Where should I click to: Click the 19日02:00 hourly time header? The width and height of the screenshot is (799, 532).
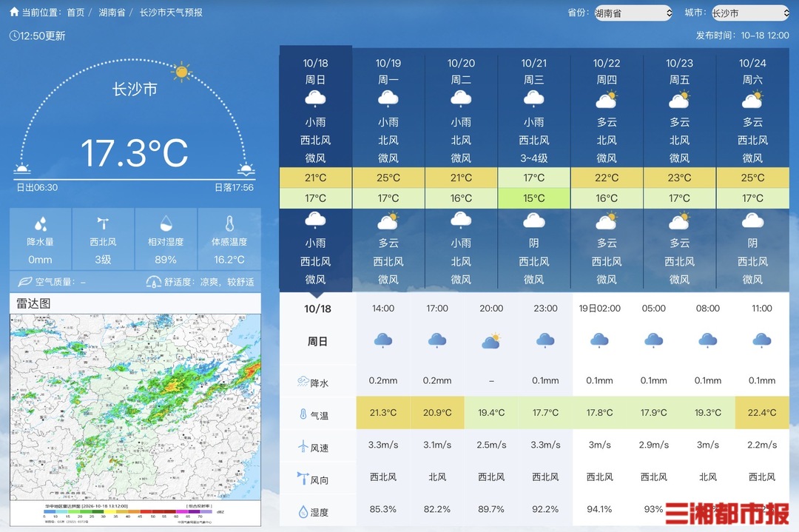coord(600,309)
